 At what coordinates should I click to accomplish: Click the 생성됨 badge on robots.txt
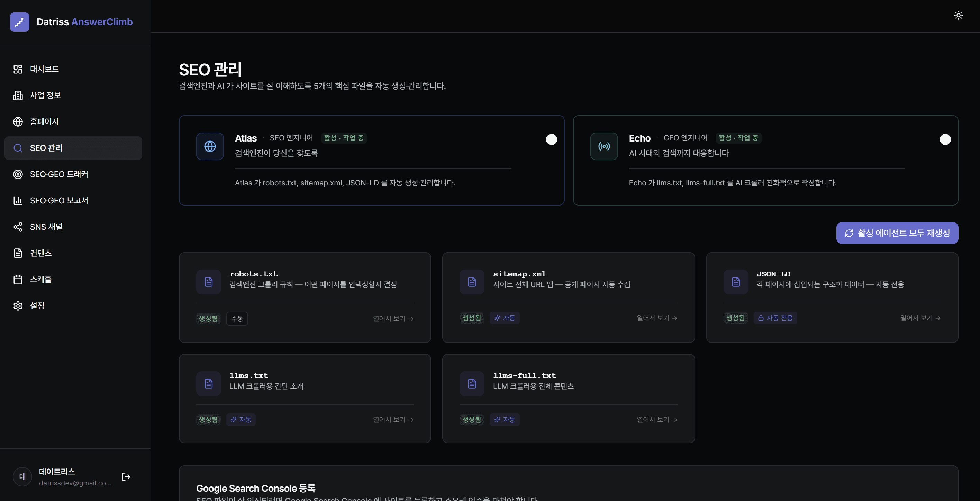click(x=208, y=319)
